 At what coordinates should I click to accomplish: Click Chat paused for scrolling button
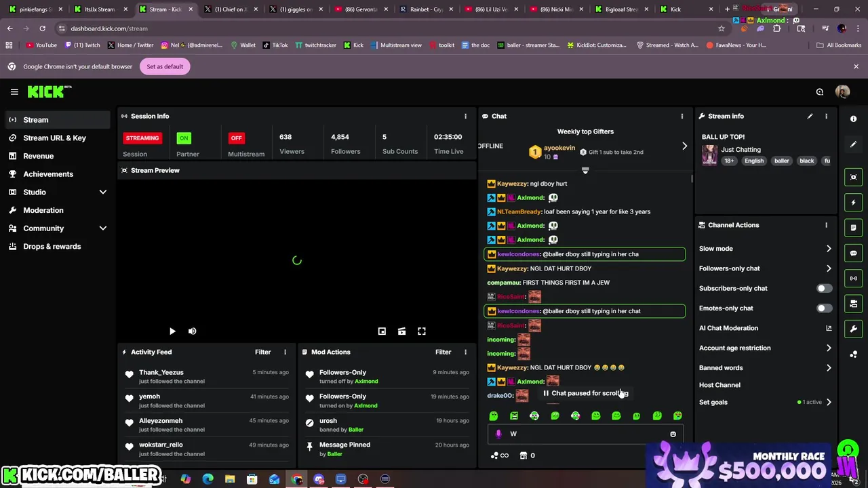(585, 393)
